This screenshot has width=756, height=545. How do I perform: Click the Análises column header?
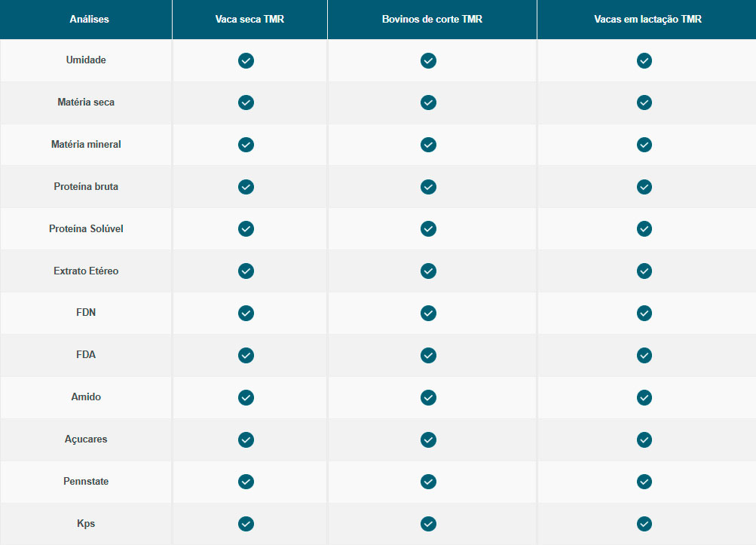click(x=89, y=20)
